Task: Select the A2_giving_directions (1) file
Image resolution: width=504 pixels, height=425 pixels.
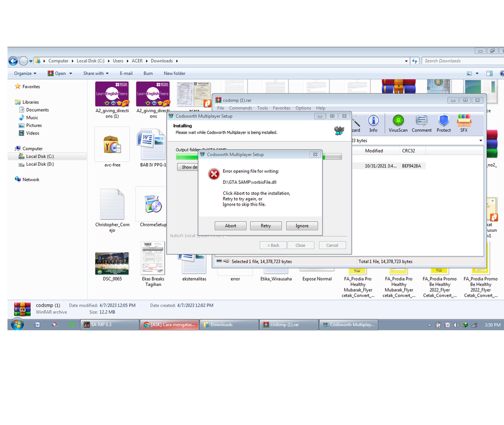Action: pos(112,100)
